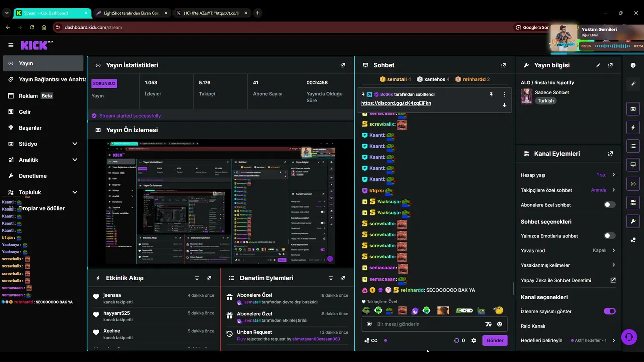Click the translate icon in message box
The image size is (644, 362).
coord(488,324)
